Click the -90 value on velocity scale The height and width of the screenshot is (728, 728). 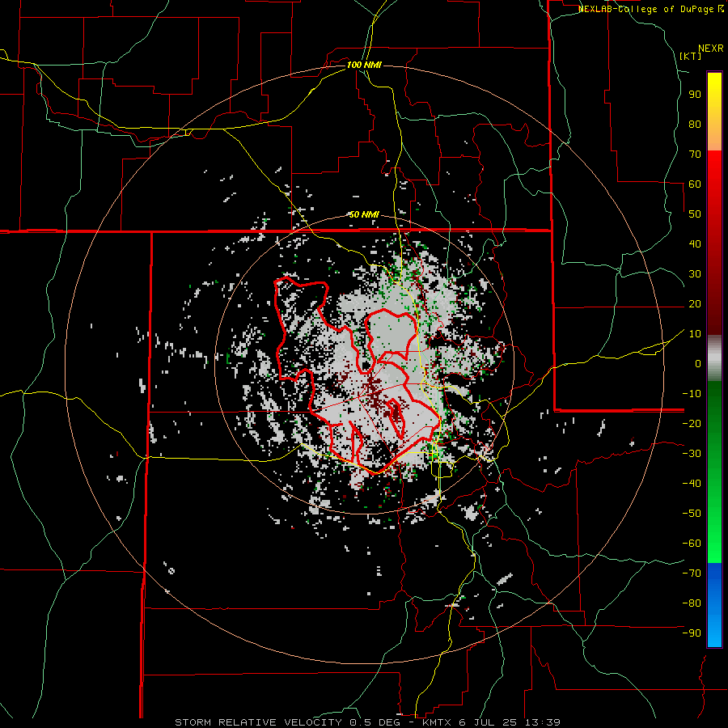click(x=692, y=633)
